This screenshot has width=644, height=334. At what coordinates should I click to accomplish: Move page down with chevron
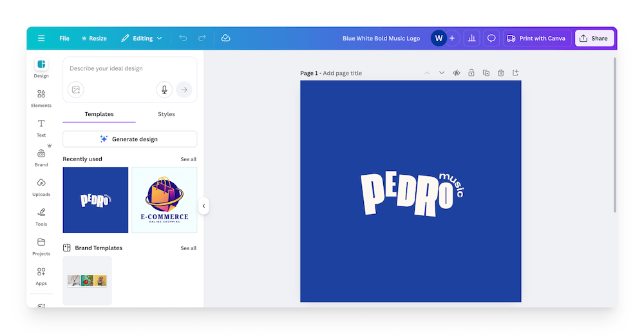pos(442,73)
